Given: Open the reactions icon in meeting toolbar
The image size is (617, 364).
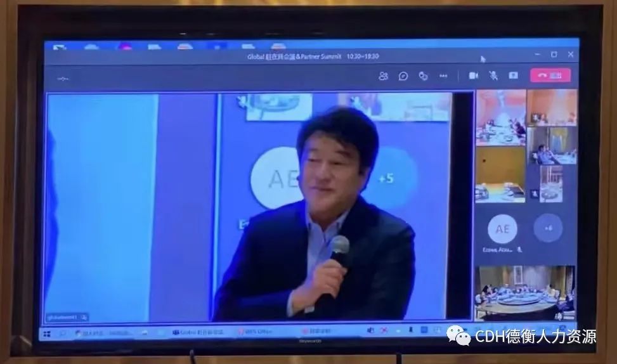Looking at the screenshot, I should coord(423,76).
